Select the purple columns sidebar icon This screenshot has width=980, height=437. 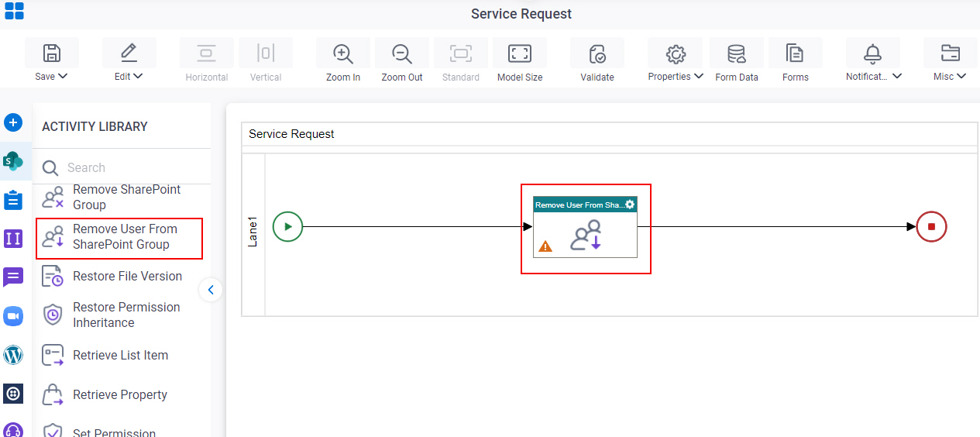(x=13, y=239)
